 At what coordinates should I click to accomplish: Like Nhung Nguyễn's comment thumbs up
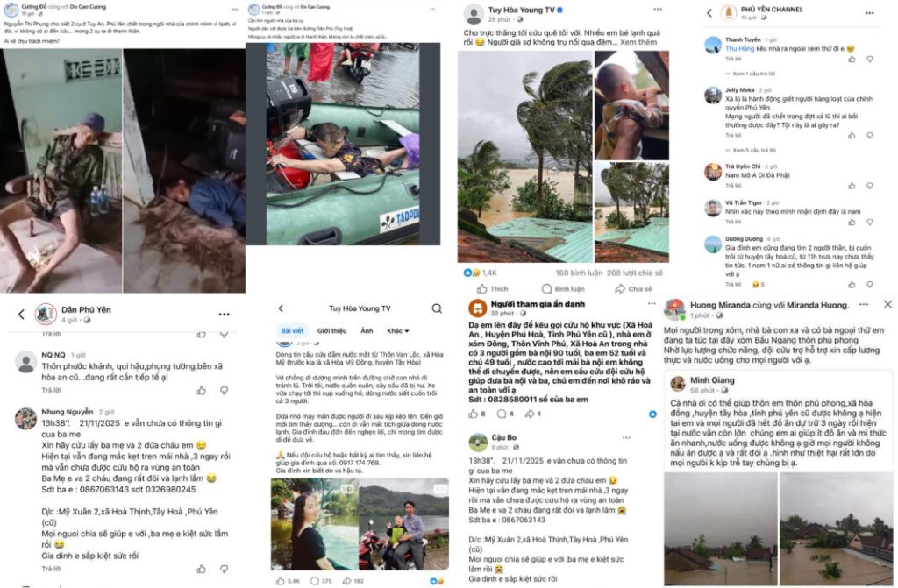[202, 569]
